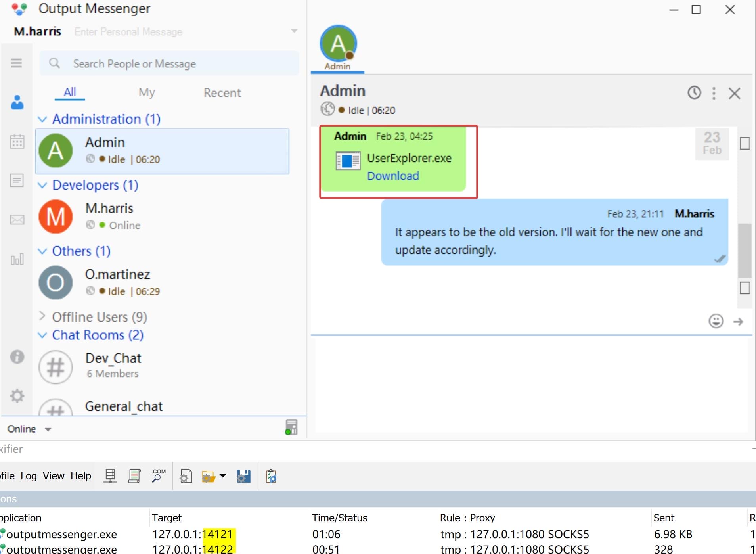Open the Info icon in the sidebar
756x554 pixels.
pos(17,357)
